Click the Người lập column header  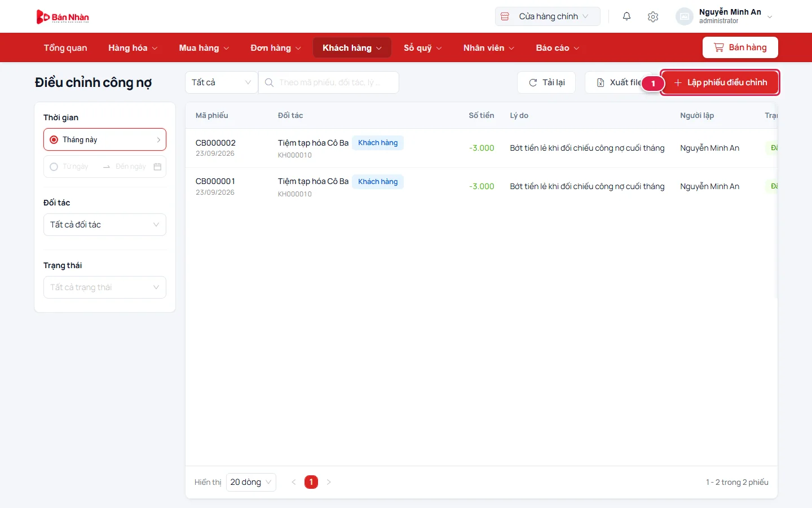tap(697, 115)
